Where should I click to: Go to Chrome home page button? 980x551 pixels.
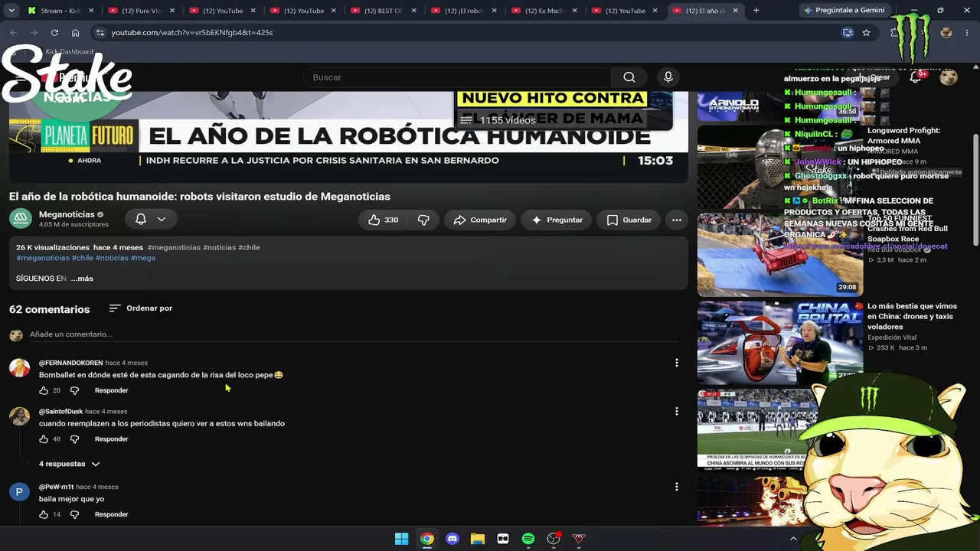(x=75, y=33)
